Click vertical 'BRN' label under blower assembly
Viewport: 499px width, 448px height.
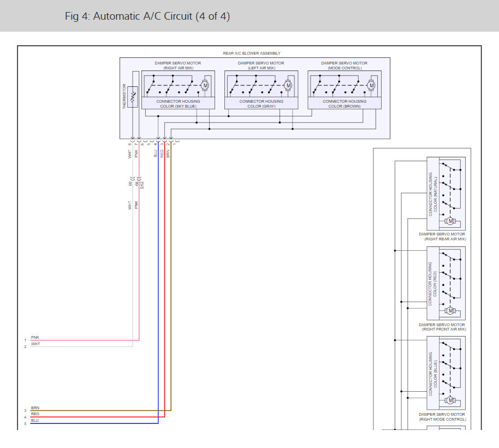tap(168, 154)
